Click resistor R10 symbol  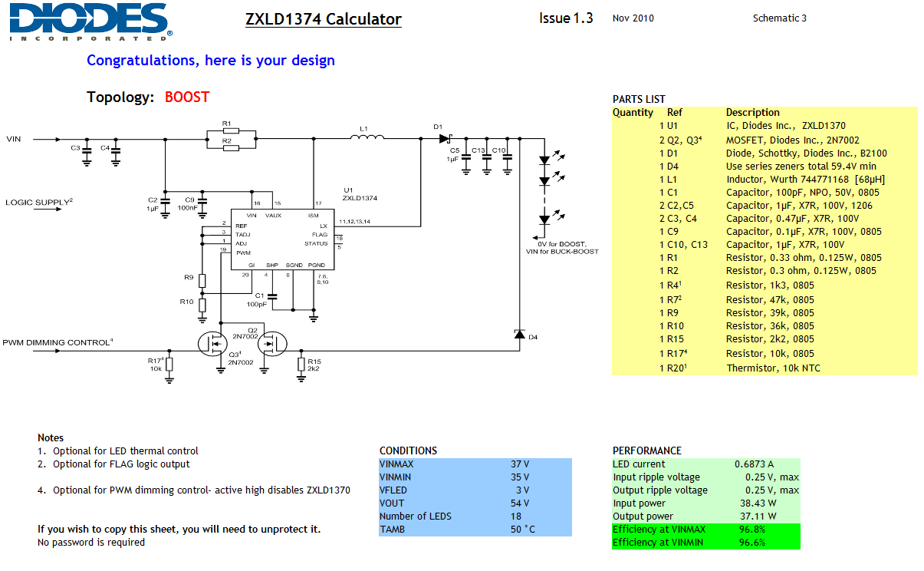(x=202, y=306)
